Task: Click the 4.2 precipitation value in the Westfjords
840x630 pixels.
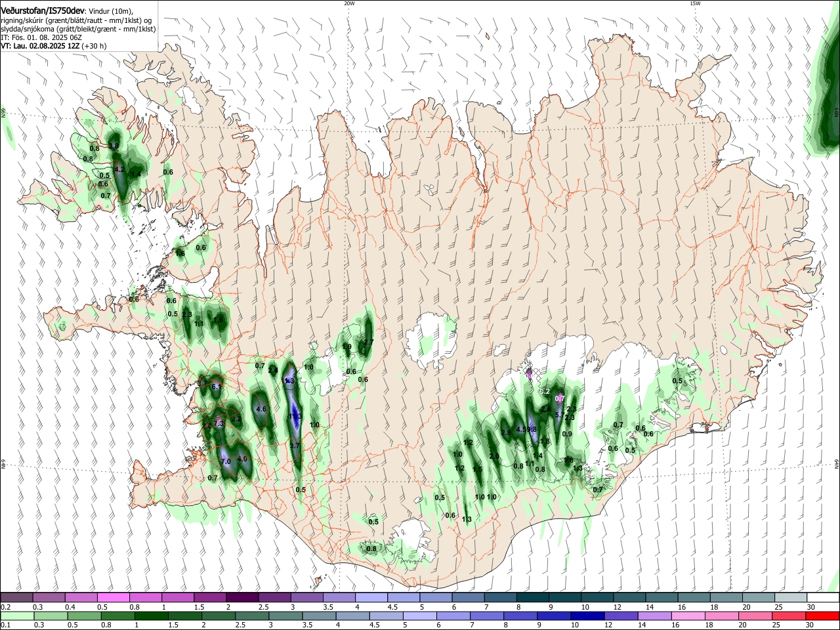Action: pyautogui.click(x=119, y=169)
